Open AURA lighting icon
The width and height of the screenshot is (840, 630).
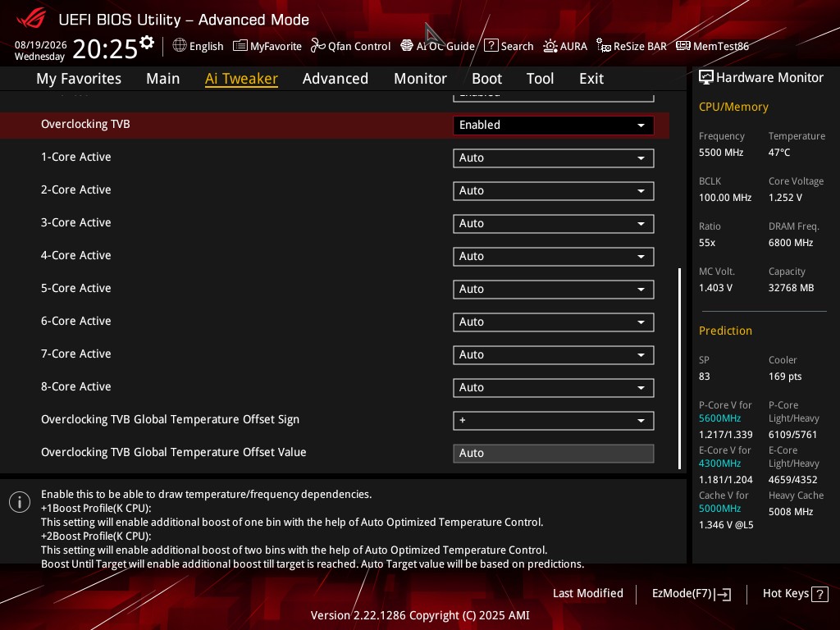(x=550, y=46)
